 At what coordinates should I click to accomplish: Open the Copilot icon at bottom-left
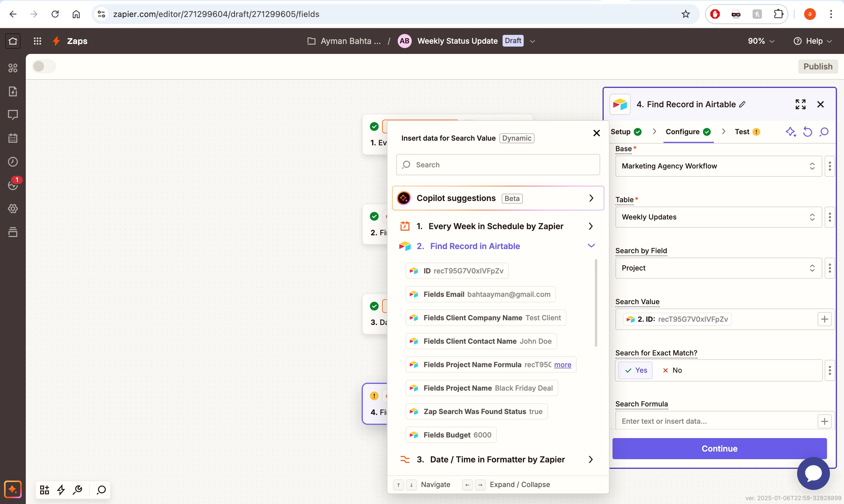point(13,489)
